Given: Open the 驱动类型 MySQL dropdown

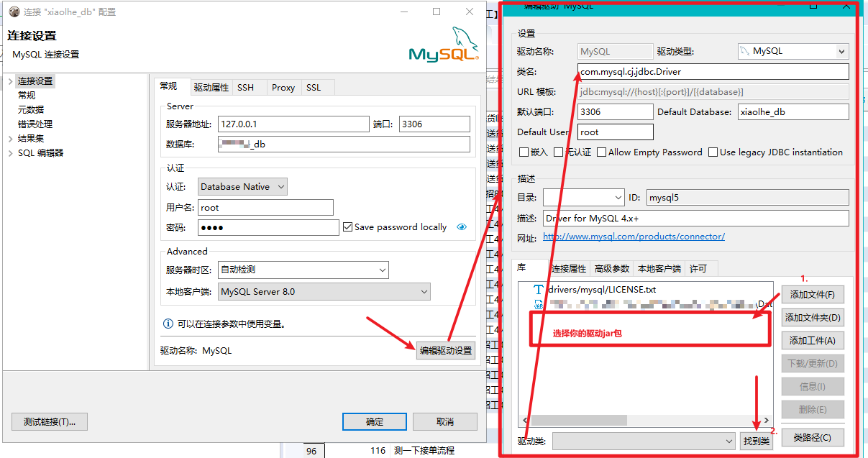Looking at the screenshot, I should click(793, 52).
